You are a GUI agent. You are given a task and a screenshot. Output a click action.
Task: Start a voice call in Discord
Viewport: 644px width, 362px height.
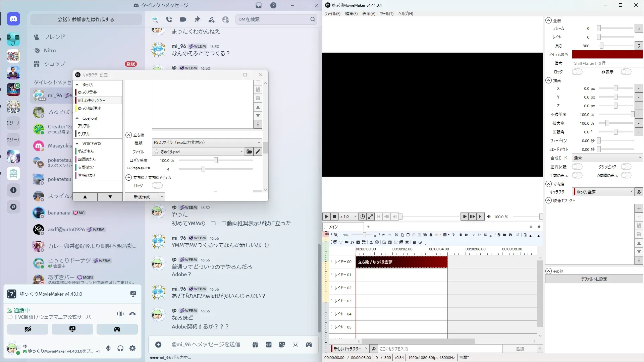click(x=169, y=19)
